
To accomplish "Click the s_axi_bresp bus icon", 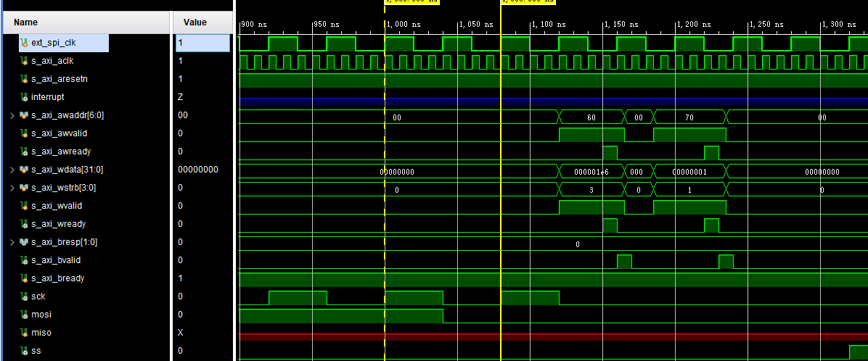I will coord(24,242).
